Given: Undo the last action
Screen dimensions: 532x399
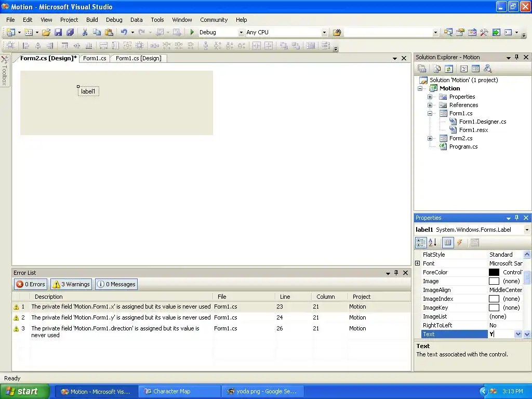Looking at the screenshot, I should [x=124, y=32].
